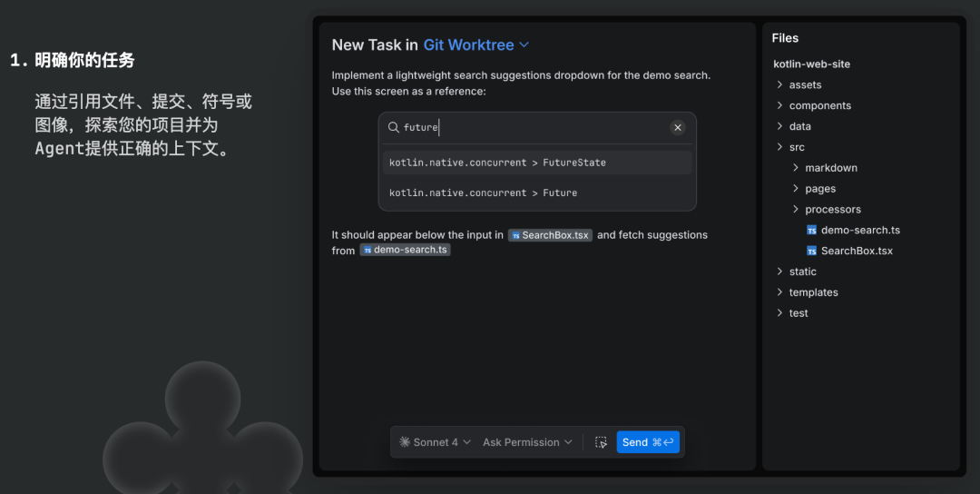
Task: Click the element selection picker icon
Action: [601, 442]
